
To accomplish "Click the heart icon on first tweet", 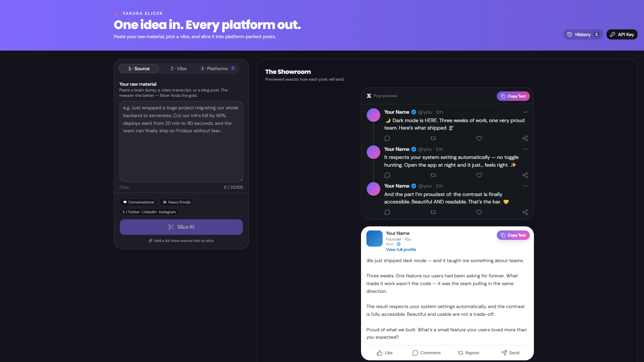I will [x=479, y=138].
